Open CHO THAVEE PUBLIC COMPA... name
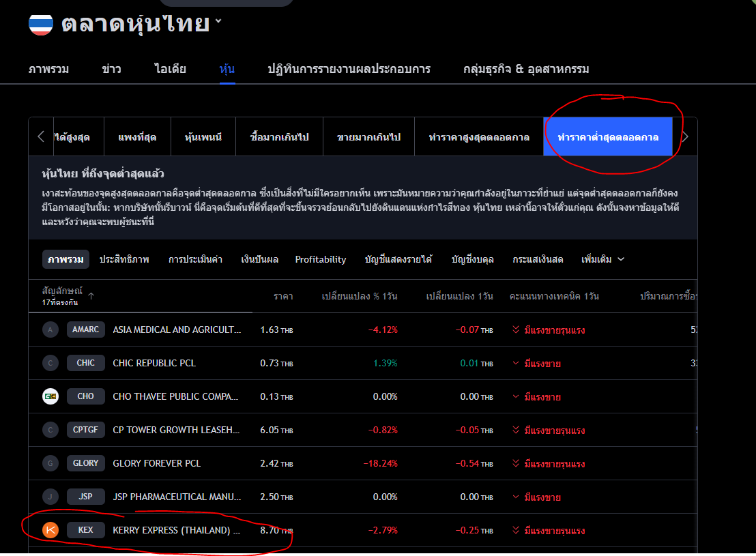The width and height of the screenshot is (756, 556). 175,396
